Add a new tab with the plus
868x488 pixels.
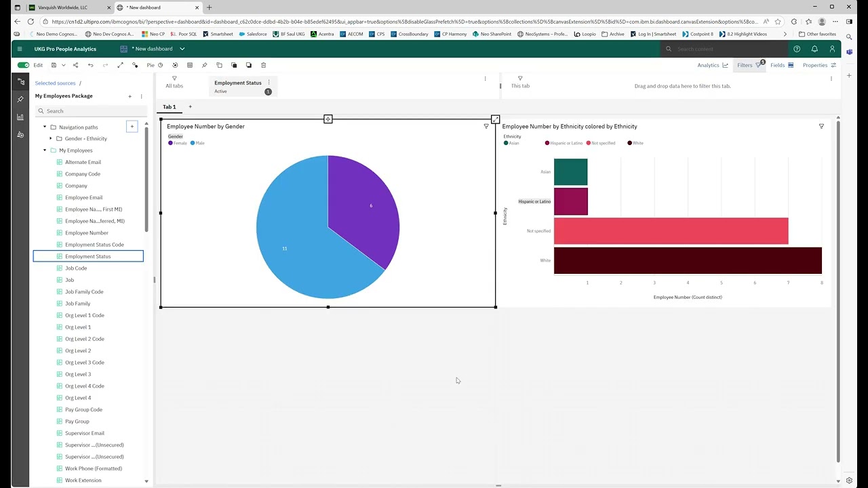[190, 106]
